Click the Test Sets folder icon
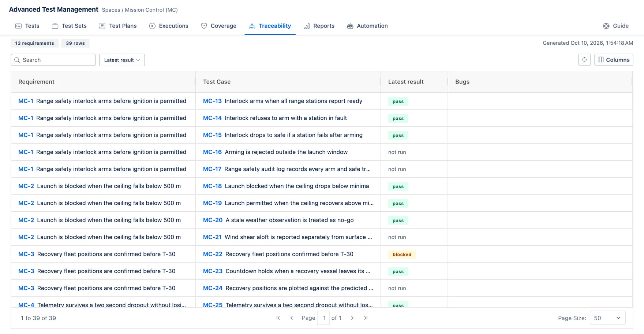Image resolution: width=644 pixels, height=334 pixels. (55, 26)
